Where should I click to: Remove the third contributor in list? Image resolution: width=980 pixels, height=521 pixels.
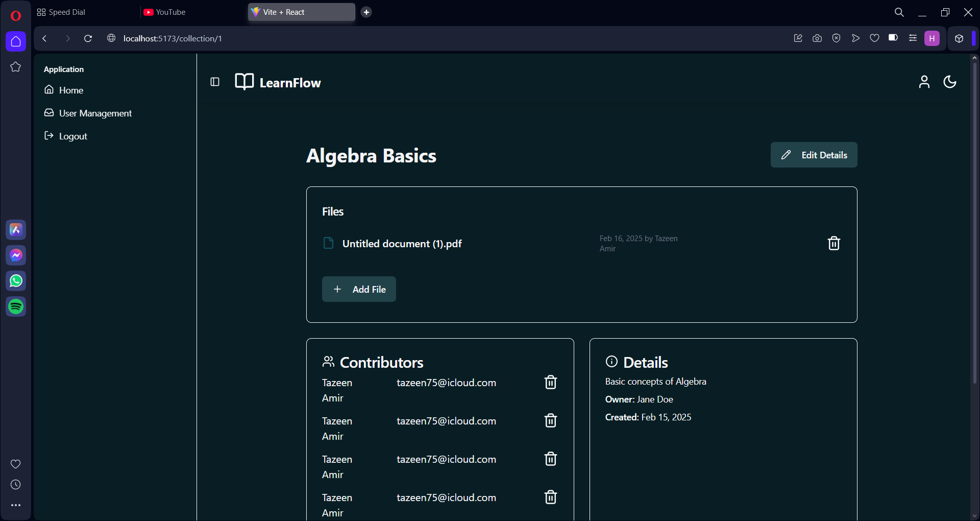[x=550, y=459]
